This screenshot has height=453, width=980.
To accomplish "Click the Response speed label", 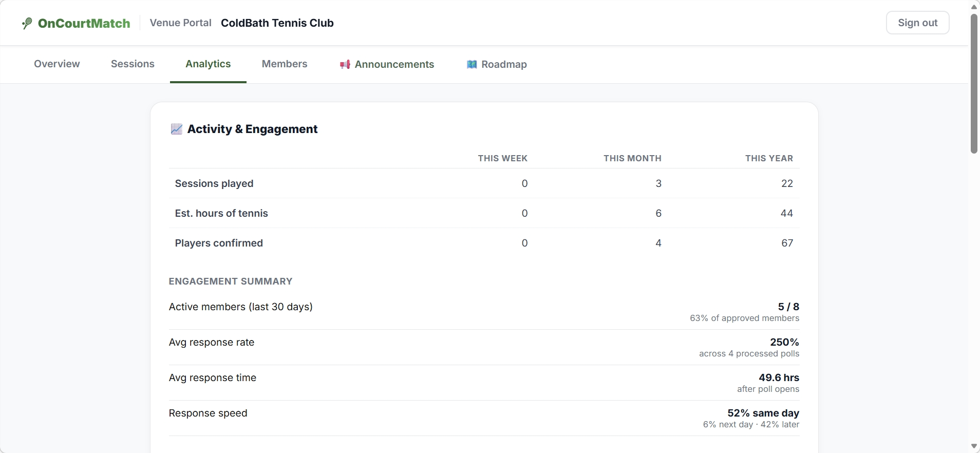I will pos(208,413).
